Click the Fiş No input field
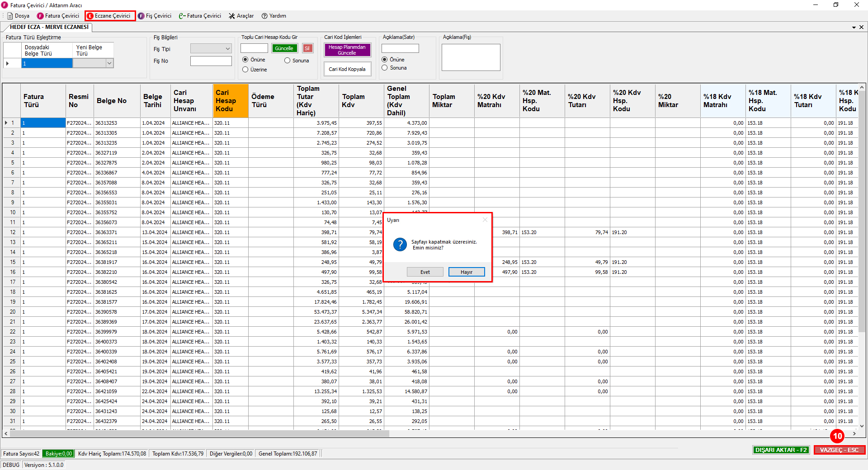 211,61
